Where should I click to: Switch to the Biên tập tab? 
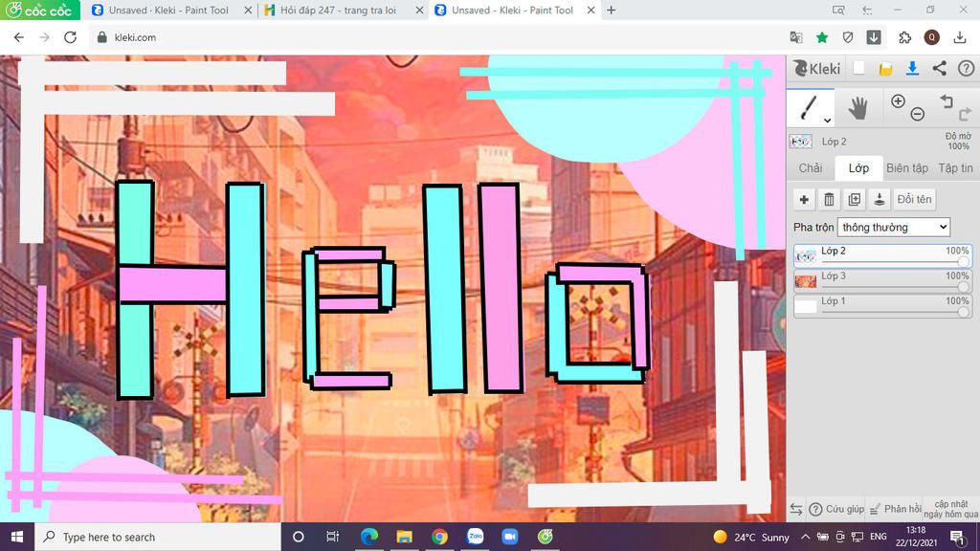click(x=907, y=168)
